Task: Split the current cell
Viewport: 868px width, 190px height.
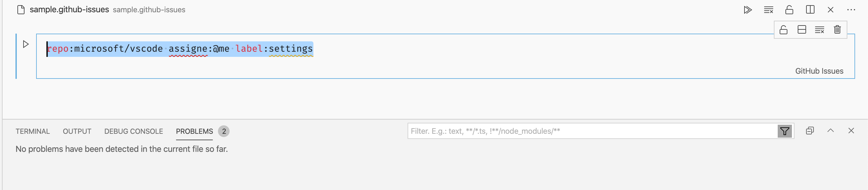Action: (x=802, y=30)
